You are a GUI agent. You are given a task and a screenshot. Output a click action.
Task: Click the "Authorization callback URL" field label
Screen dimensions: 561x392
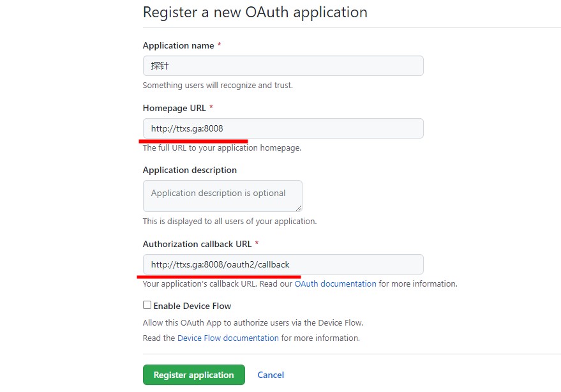click(x=197, y=244)
